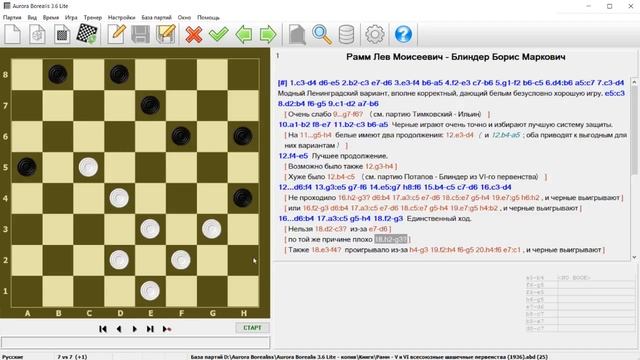
Task: Open the Настройки menu
Action: tap(121, 18)
